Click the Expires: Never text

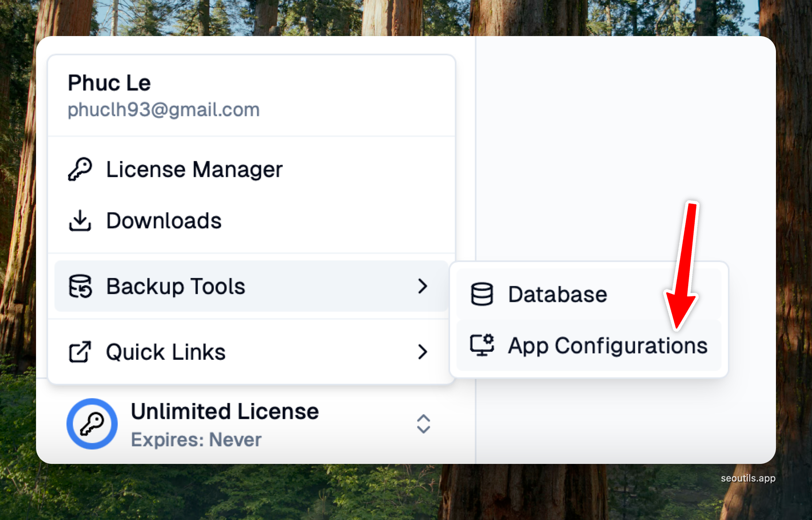196,439
